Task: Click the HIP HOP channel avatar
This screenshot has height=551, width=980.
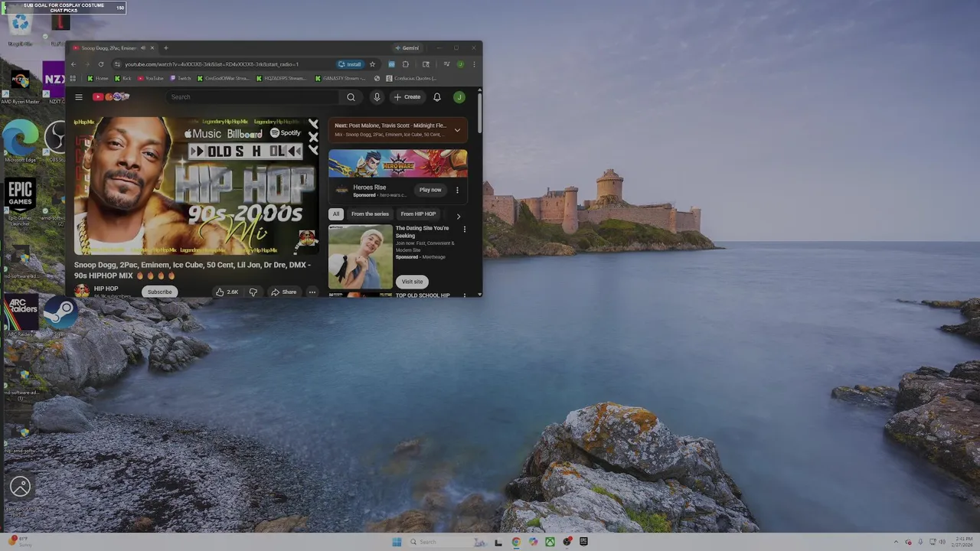Action: [x=82, y=292]
